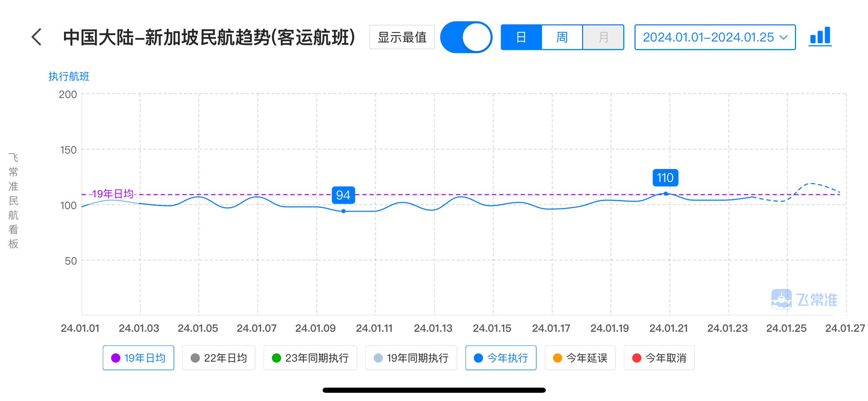Show the 19年同期执行 series

point(411,358)
